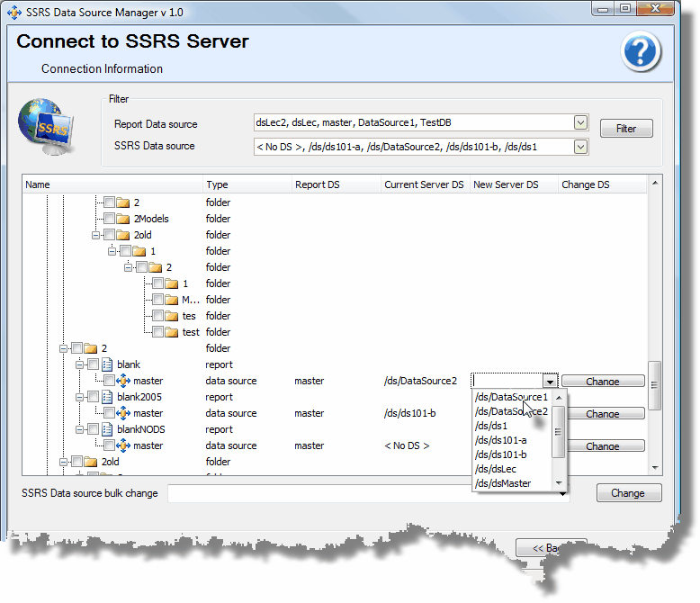Click the Type column header
The height and width of the screenshot is (603, 700).
(247, 184)
